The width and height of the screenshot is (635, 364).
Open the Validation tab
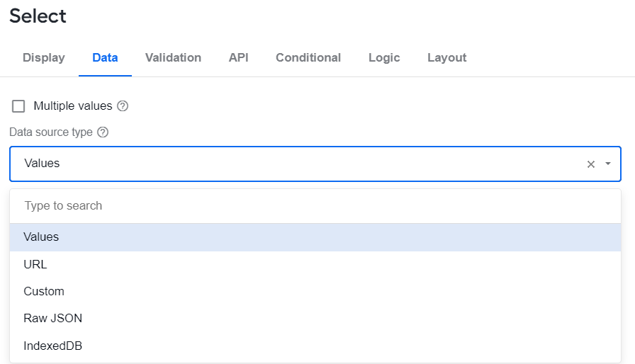tap(174, 57)
